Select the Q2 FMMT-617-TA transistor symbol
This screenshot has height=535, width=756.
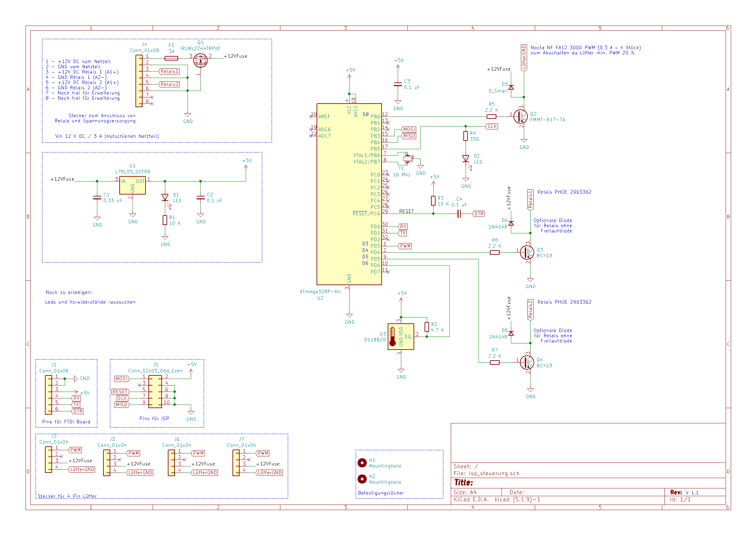tap(521, 117)
